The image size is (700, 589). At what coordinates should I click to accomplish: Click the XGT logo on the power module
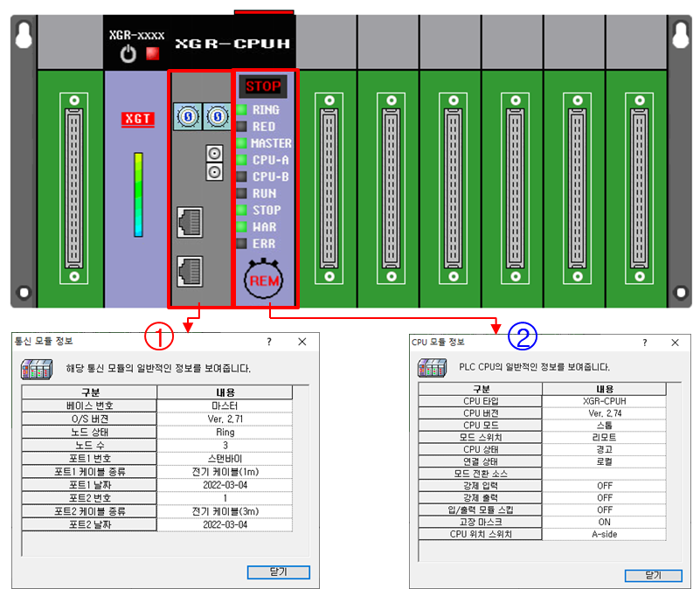click(x=137, y=119)
